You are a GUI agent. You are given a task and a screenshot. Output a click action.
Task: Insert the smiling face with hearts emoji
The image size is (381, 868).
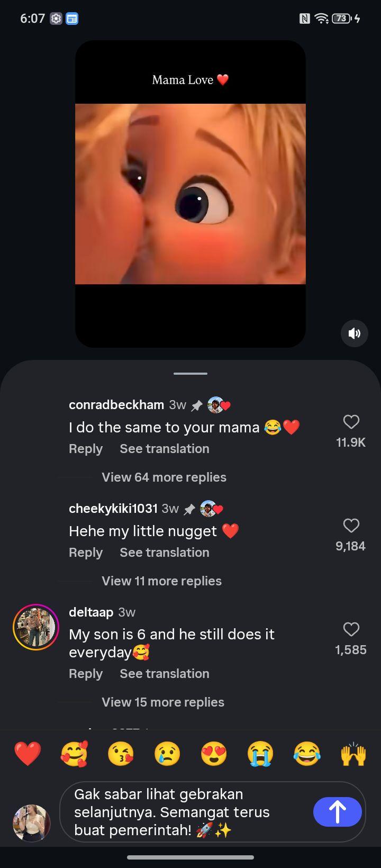(74, 754)
